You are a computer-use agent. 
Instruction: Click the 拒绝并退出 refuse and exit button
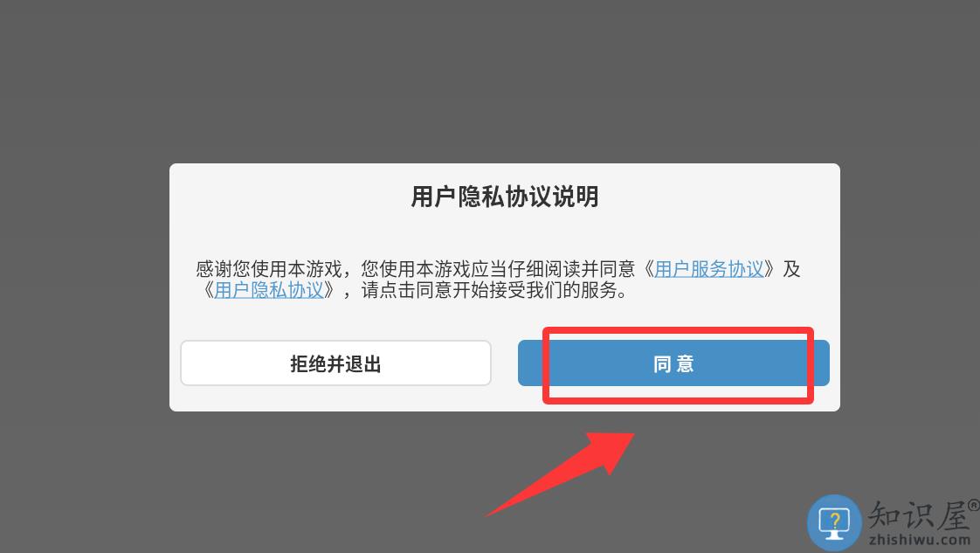(335, 363)
